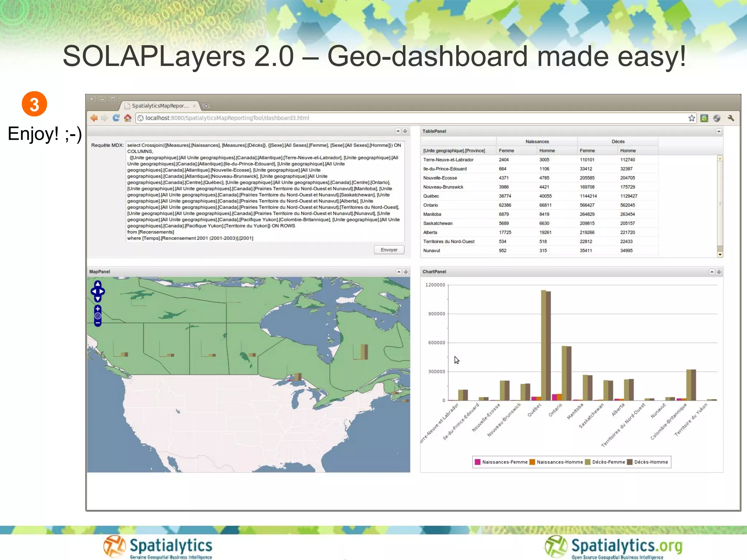Screen dimensions: 747x560
Task: Select the Québec table row
Action: click(540, 196)
